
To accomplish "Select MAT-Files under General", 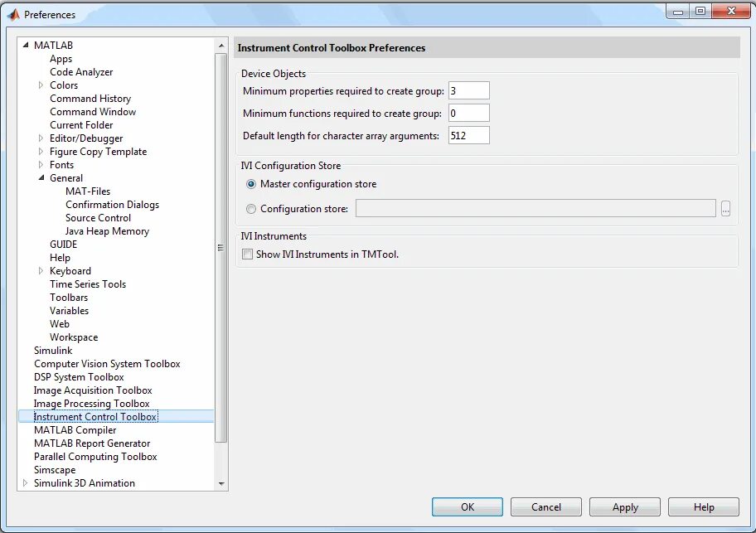I will coord(88,191).
